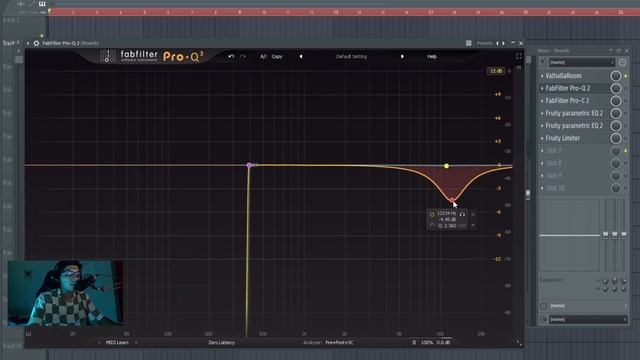Open Analyzer Pre+Post+SC settings
Viewport: 640px width, 360px height.
(329, 342)
